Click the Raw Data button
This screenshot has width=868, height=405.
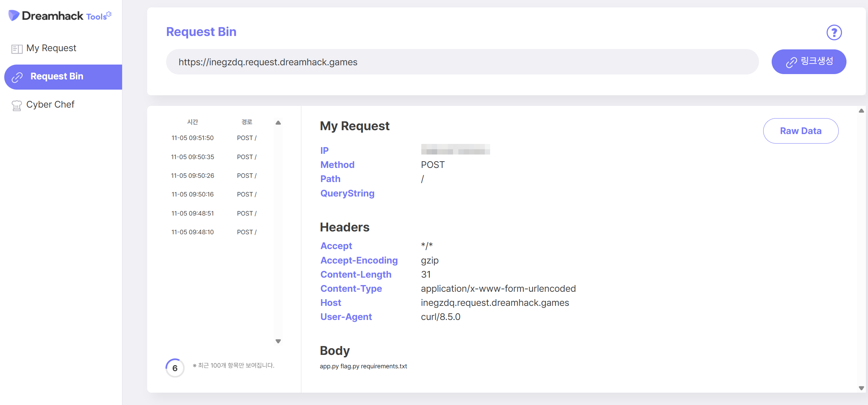(801, 131)
